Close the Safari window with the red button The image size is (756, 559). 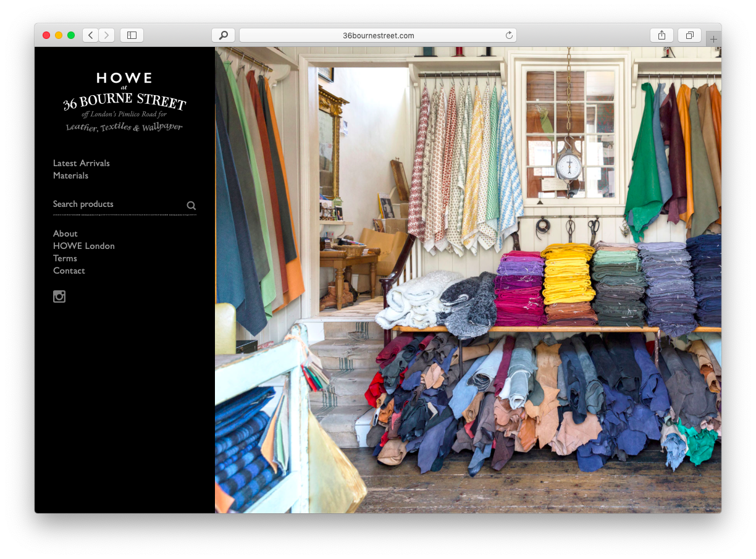[x=46, y=35]
